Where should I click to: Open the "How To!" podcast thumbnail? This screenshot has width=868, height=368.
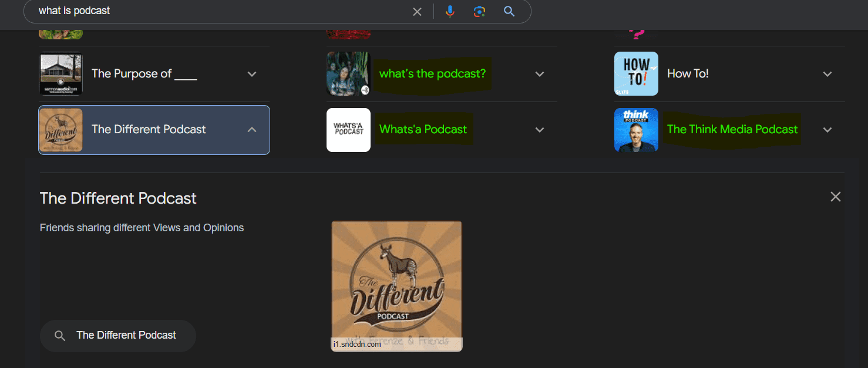click(636, 74)
